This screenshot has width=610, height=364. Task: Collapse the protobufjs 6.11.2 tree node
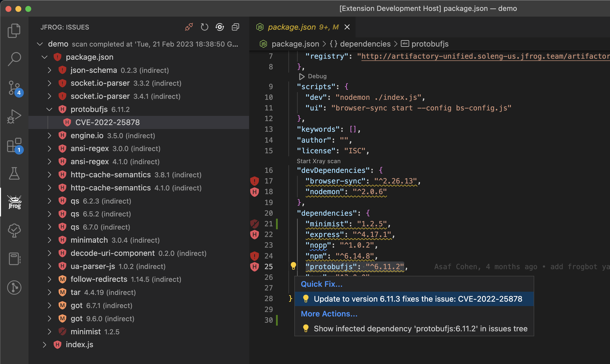[x=49, y=109]
